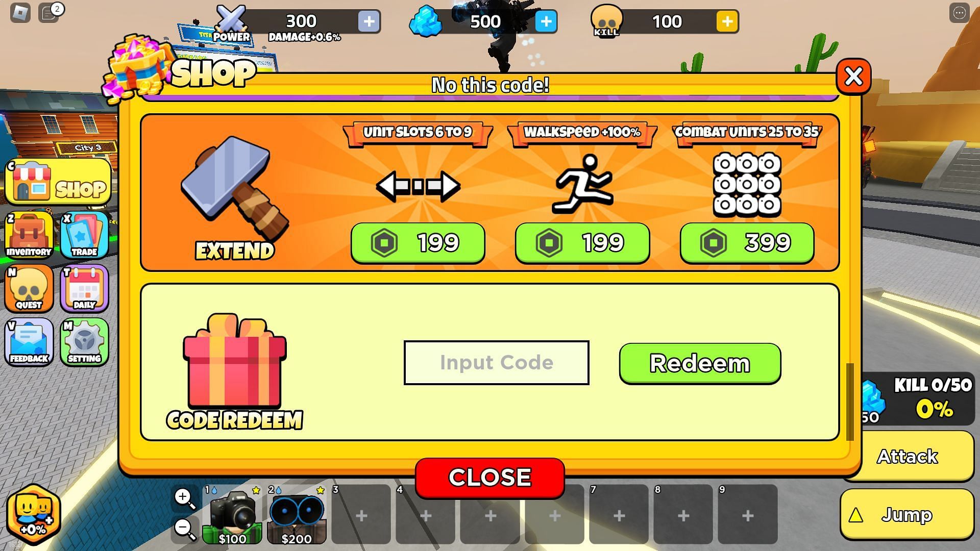
Task: Select slot 3 unit inventory slot
Action: pos(361,515)
